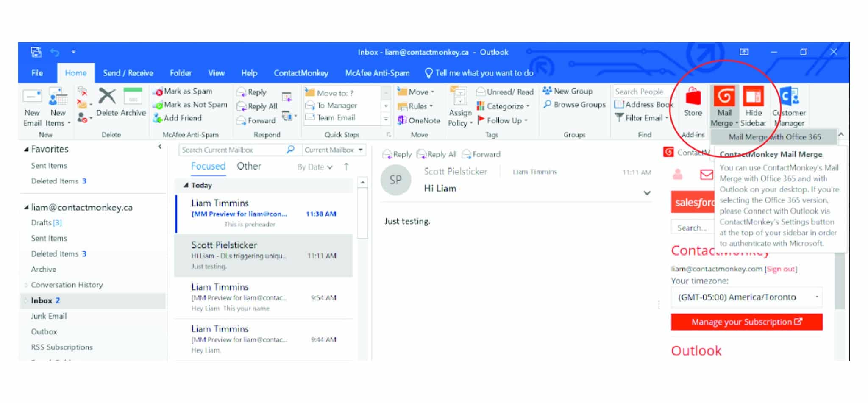
Task: Open the Store add-in
Action: [x=693, y=102]
